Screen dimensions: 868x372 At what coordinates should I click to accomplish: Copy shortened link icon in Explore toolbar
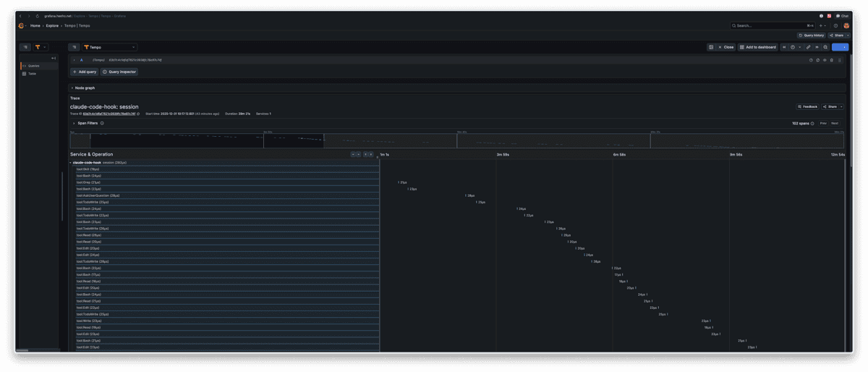pyautogui.click(x=808, y=47)
